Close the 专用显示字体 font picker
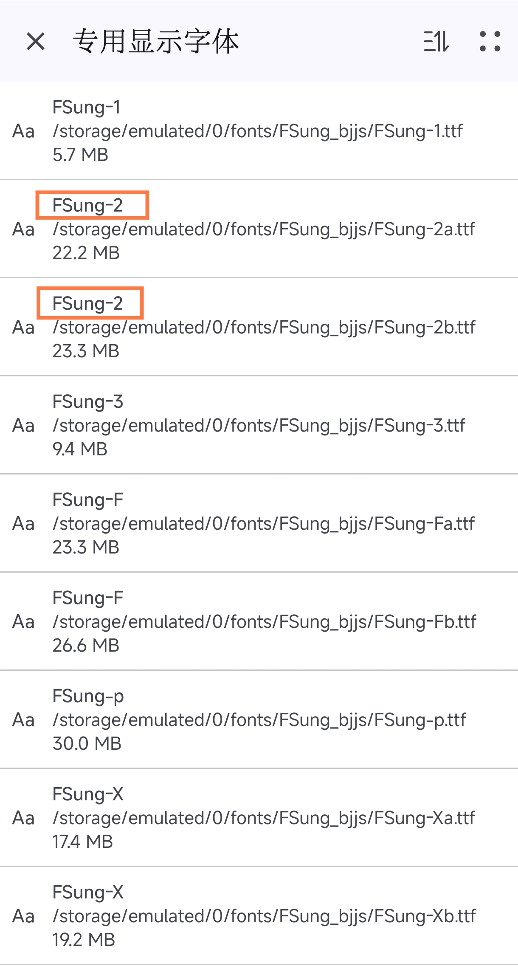 coord(36,42)
